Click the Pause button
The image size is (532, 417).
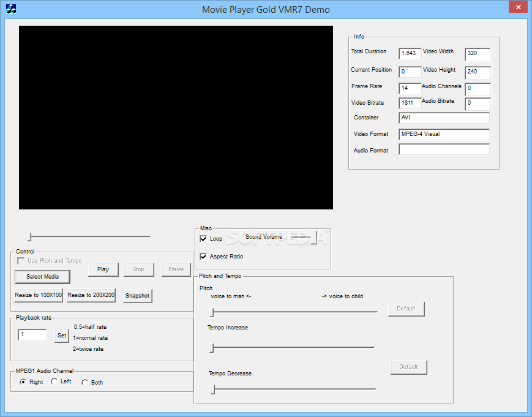(x=176, y=269)
